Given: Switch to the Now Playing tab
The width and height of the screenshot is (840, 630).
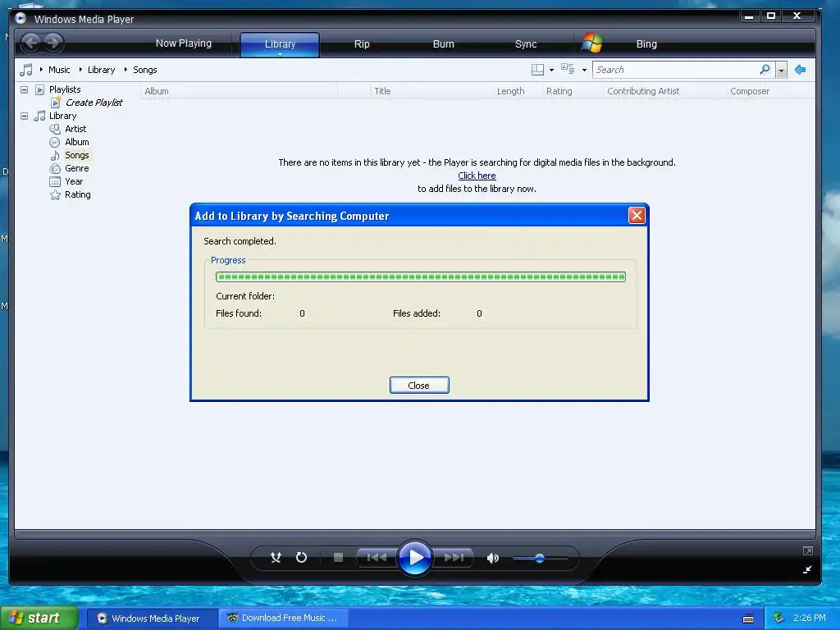Looking at the screenshot, I should tap(183, 43).
